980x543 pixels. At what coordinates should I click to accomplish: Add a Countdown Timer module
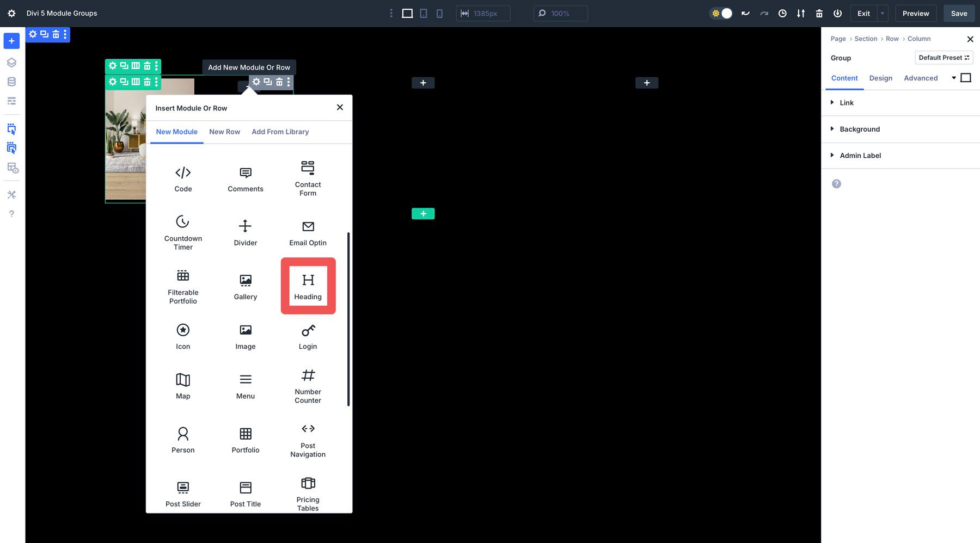[182, 231]
